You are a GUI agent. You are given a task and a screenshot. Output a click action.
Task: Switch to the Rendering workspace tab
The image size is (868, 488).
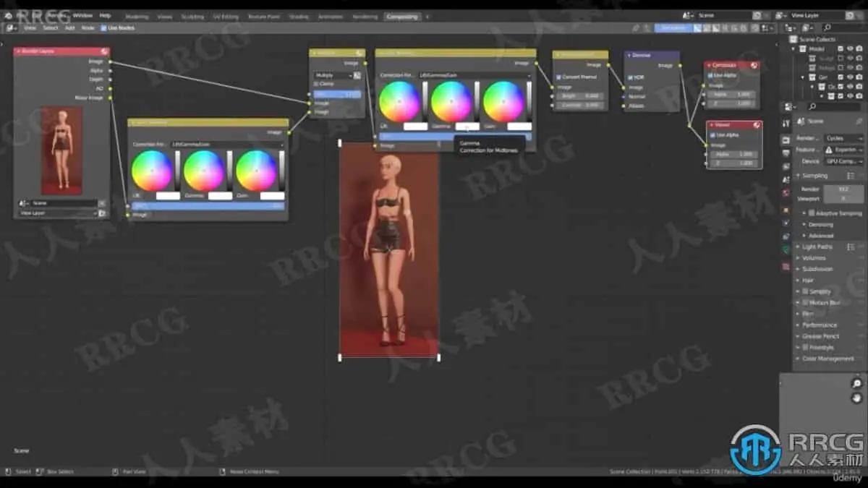click(x=365, y=16)
